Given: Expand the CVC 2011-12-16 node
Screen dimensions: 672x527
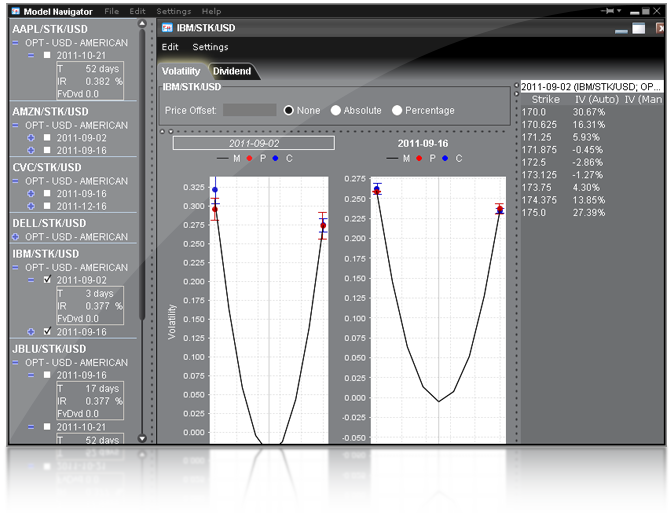Looking at the screenshot, I should click(31, 206).
